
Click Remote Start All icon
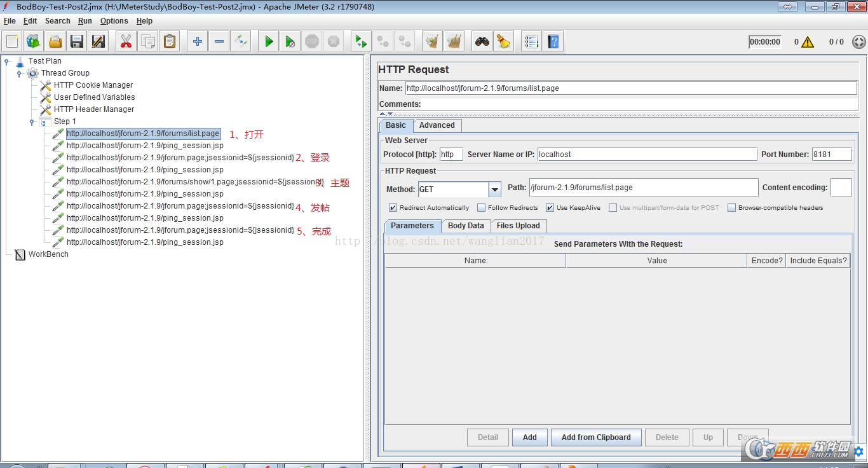click(x=361, y=42)
